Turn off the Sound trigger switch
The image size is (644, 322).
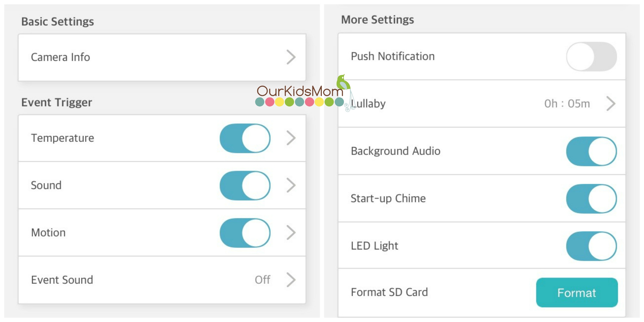coord(245,185)
